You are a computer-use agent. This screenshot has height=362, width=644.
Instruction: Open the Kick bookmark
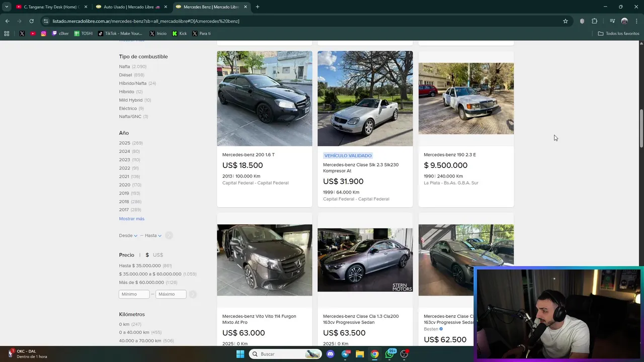coord(180,34)
